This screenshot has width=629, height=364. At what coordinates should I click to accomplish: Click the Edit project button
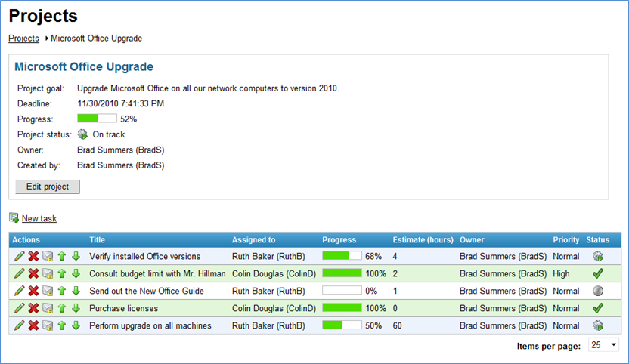[48, 187]
